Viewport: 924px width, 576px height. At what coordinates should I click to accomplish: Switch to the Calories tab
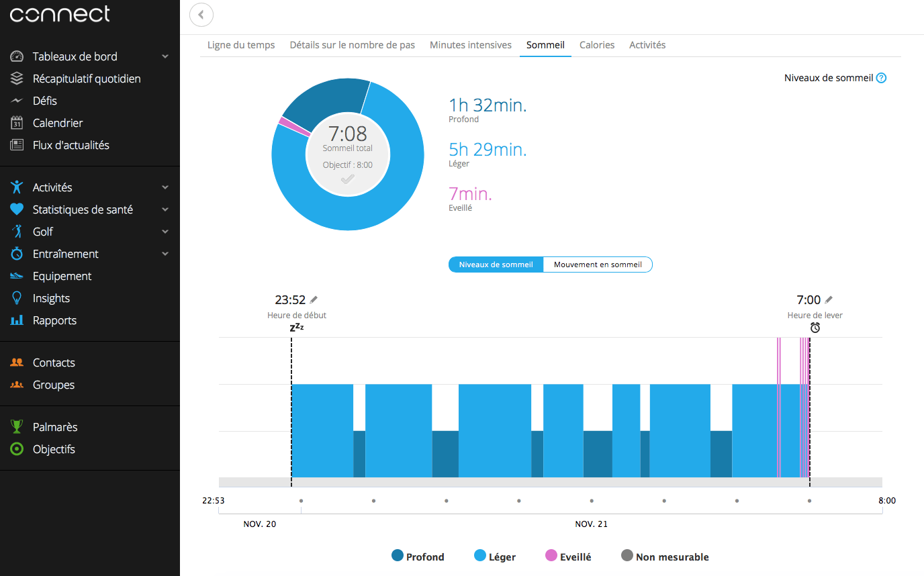596,44
